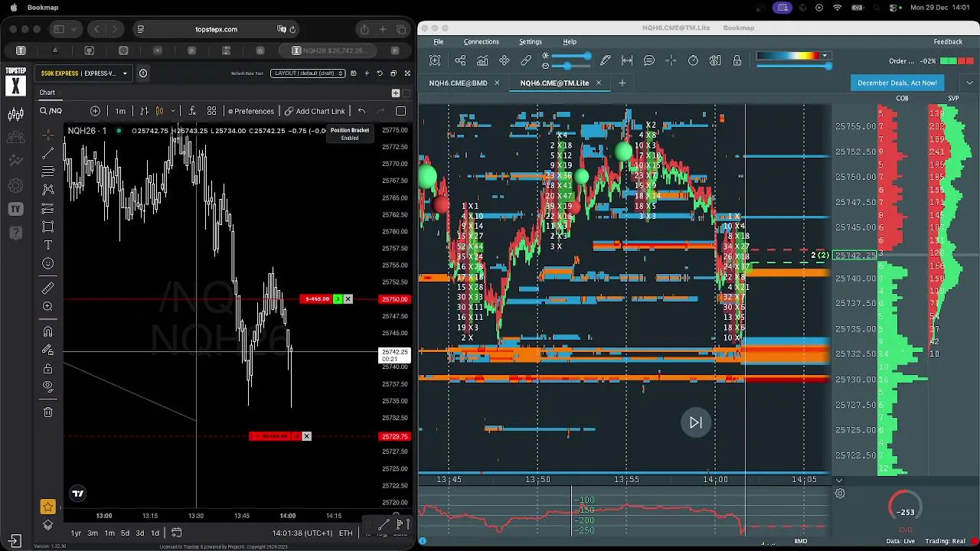Click the Bookmap stopwatch timer icon
The image size is (980, 551).
click(693, 60)
